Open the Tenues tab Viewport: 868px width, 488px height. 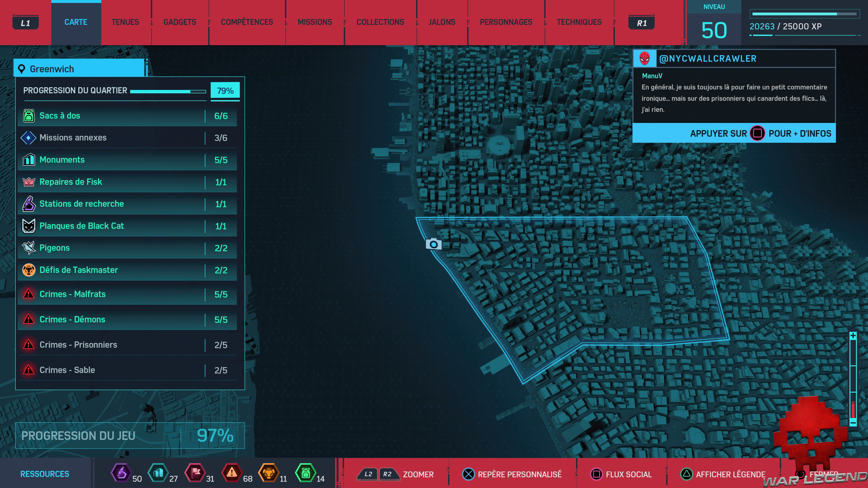125,22
